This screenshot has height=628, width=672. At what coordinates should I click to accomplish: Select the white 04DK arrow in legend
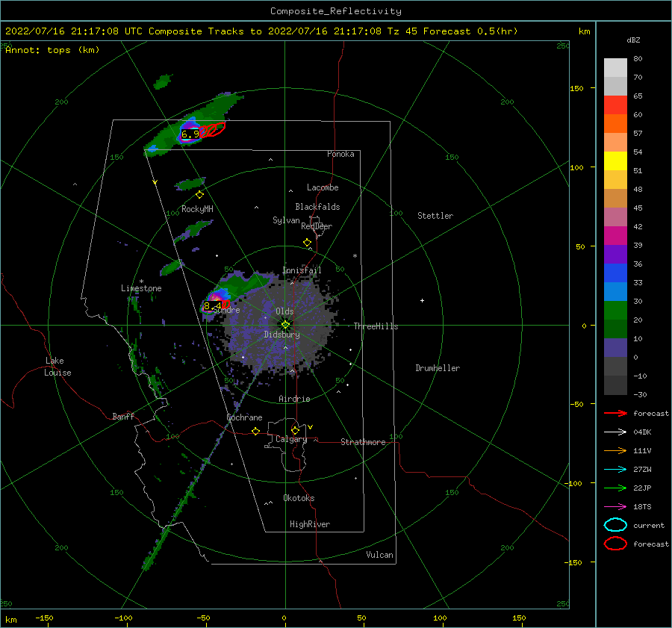click(615, 432)
